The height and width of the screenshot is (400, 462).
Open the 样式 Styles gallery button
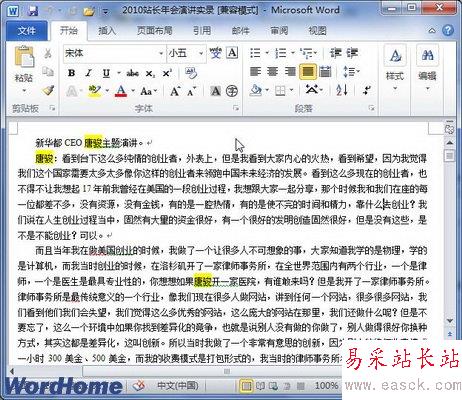pyautogui.click(x=395, y=69)
